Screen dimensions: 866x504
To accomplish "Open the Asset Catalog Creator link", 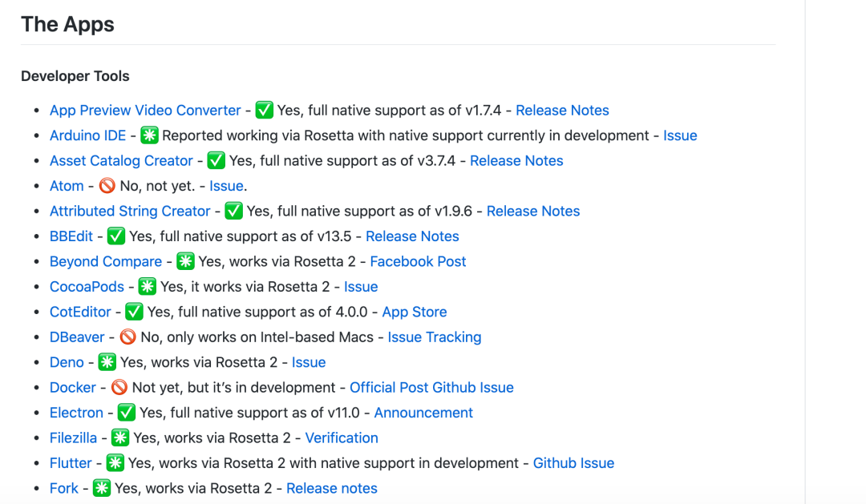I will [x=121, y=160].
